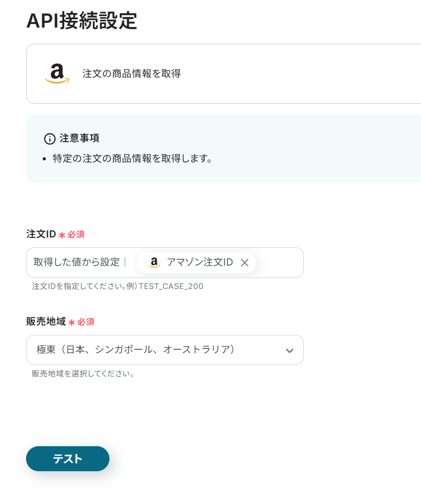421x504 pixels.
Task: Click the 取得した値から設定 text in the field
Action: click(x=77, y=262)
